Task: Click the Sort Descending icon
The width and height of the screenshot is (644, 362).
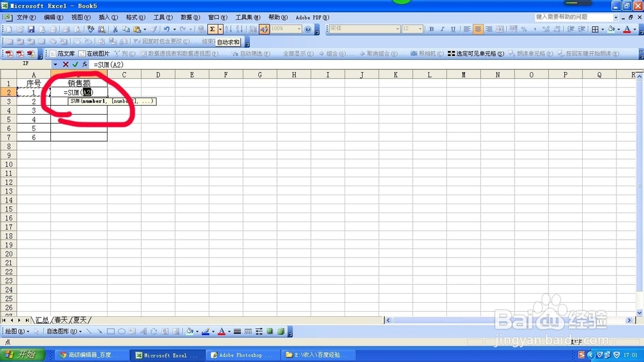Action: pyautogui.click(x=240, y=29)
